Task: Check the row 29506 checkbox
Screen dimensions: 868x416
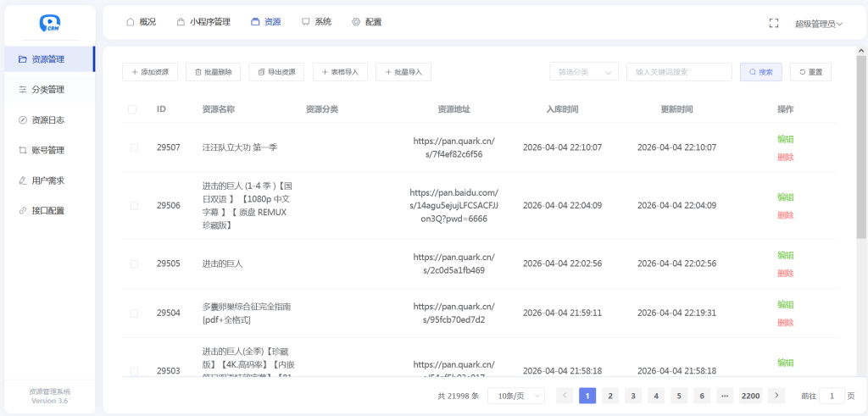Action: (134, 206)
